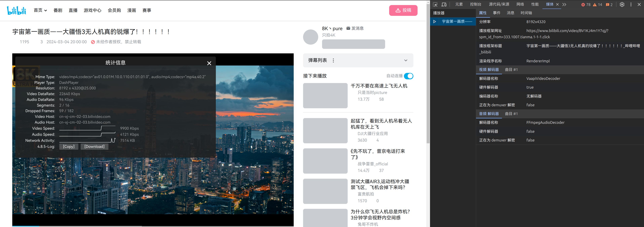Open DevTools settings gear
This screenshot has width=644, height=227.
pos(622,5)
